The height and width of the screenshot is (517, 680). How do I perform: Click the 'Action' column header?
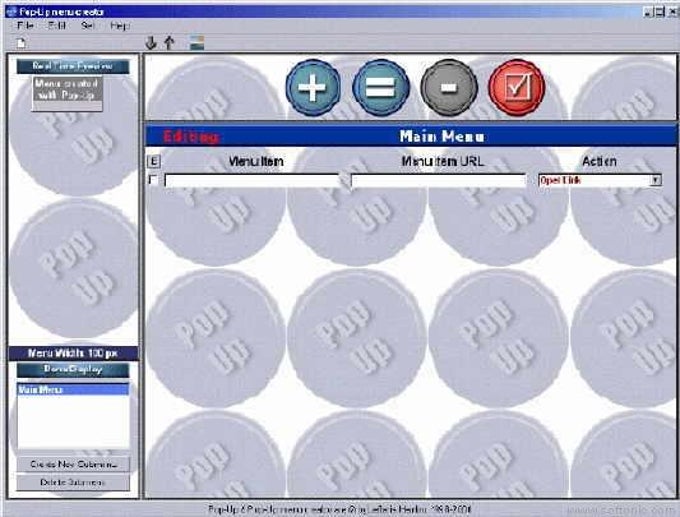[x=599, y=161]
